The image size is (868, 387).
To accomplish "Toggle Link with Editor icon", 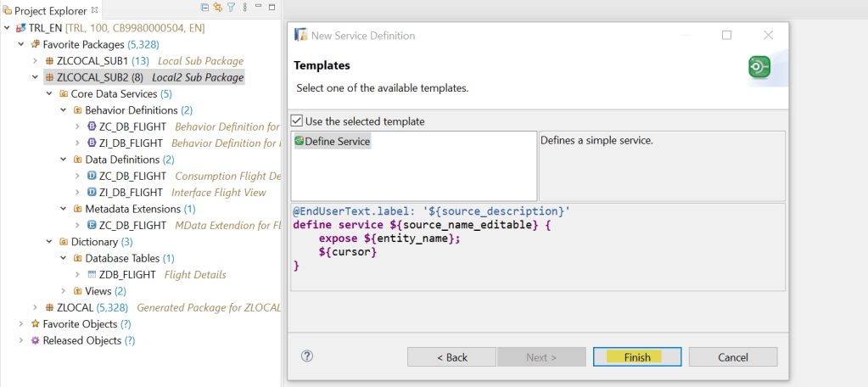I will tap(218, 8).
